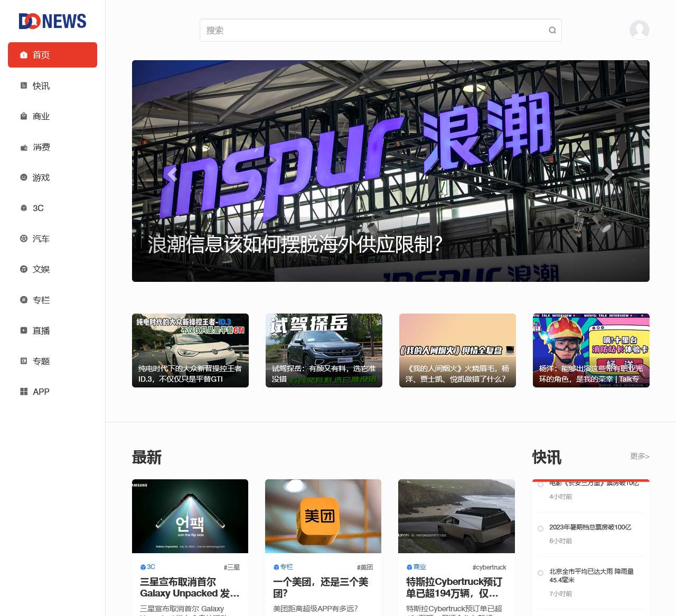Click the smiley icon beside 游戏
The width and height of the screenshot is (676, 616).
24,177
